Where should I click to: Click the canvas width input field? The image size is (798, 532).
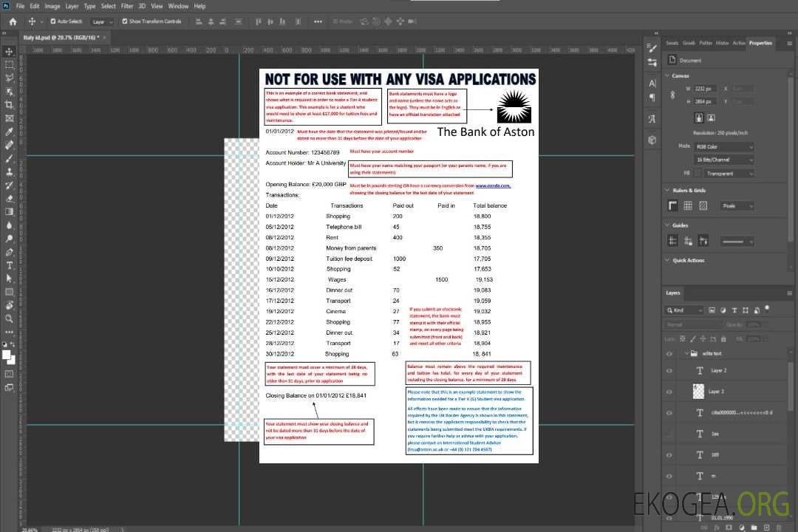705,89
